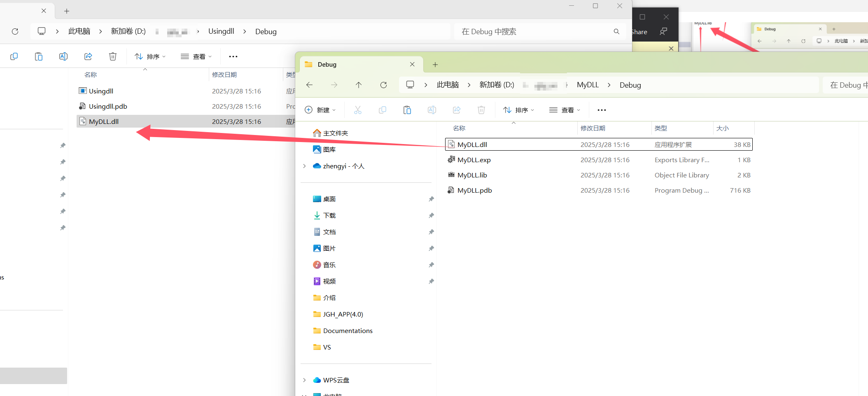Sort files by the 修改日期 column header
Screen dimensions: 868x396
pos(593,128)
